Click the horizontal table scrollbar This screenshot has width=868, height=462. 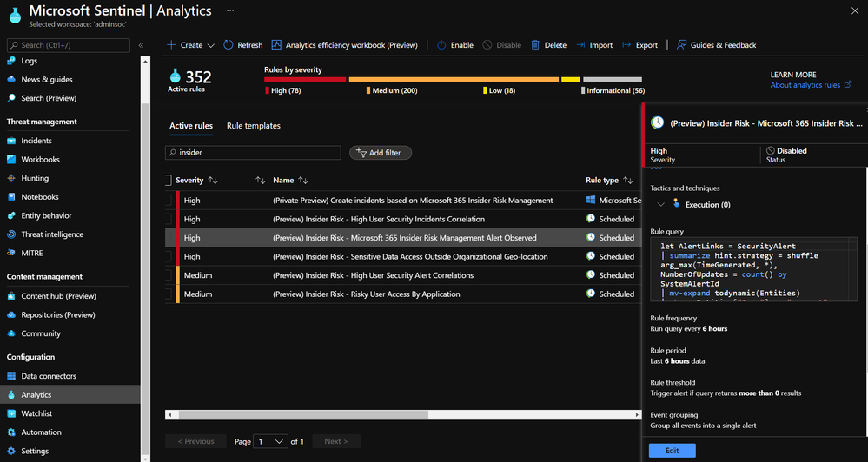tap(303, 414)
